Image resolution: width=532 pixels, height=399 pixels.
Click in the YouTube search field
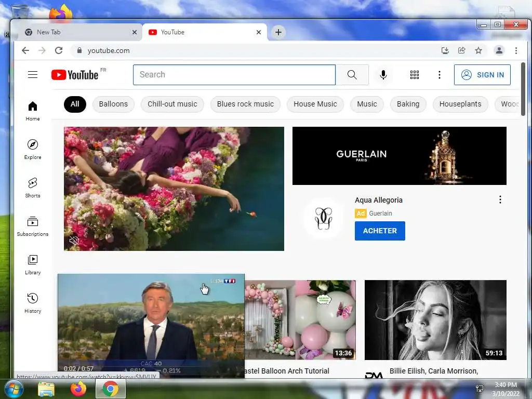coord(234,75)
